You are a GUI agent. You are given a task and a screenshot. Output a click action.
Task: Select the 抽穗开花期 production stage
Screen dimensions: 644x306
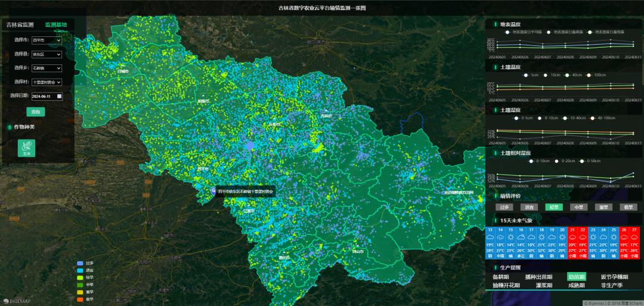[x=506, y=285]
